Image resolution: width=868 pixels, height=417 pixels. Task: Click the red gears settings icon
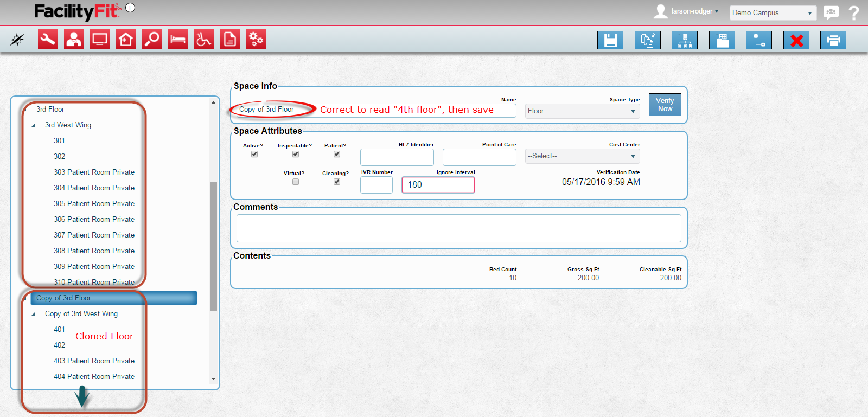tap(256, 39)
